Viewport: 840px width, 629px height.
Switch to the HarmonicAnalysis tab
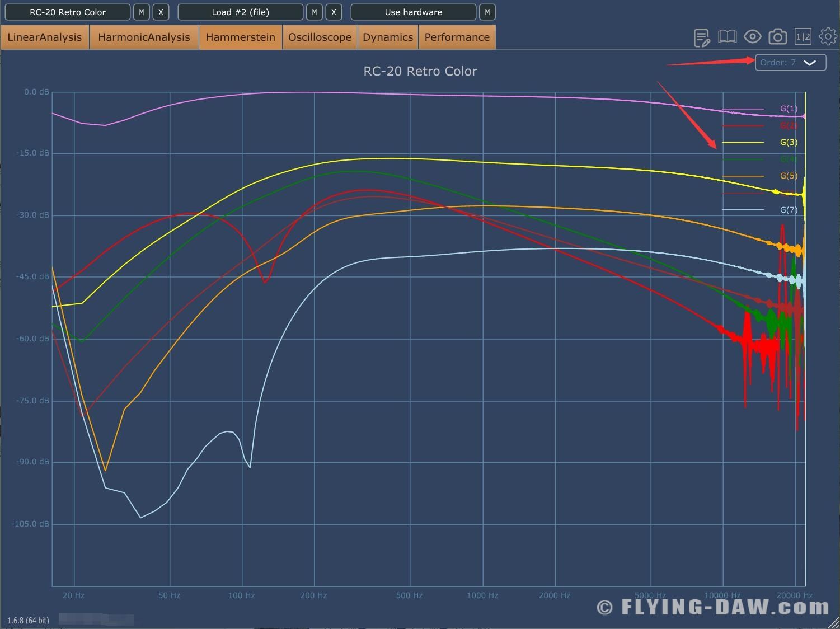click(144, 37)
